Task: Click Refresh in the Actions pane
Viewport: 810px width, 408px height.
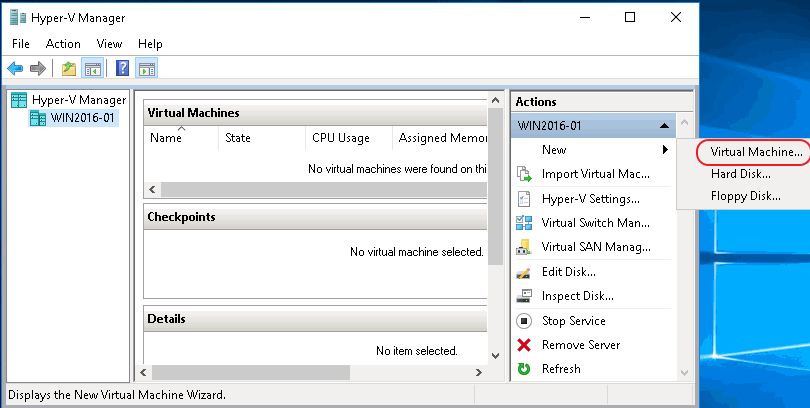Action: coord(560,369)
